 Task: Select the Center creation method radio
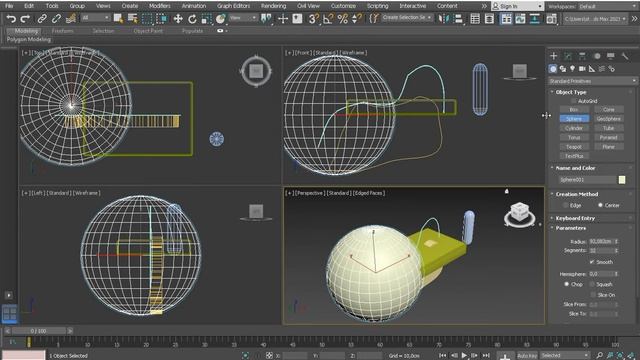(x=600, y=205)
